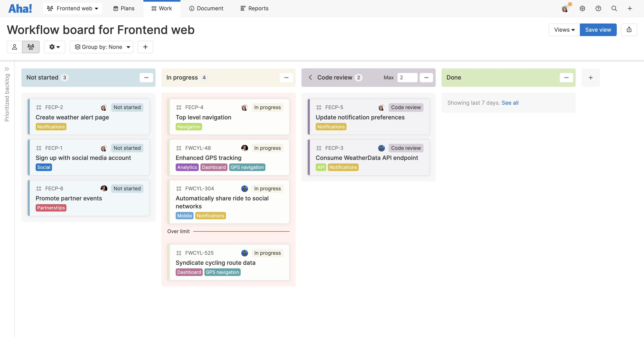Open the Code review column options menu
This screenshot has height=337, width=644.
pos(426,78)
